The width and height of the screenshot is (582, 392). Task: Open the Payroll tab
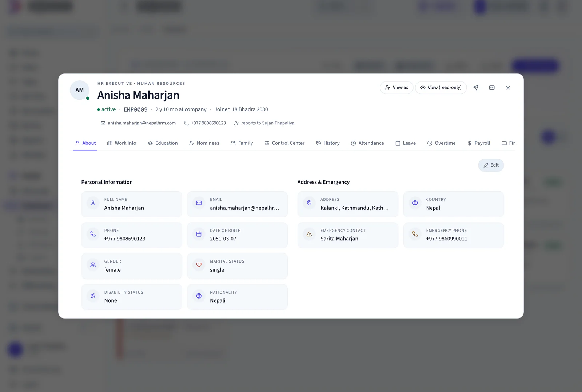click(x=478, y=143)
